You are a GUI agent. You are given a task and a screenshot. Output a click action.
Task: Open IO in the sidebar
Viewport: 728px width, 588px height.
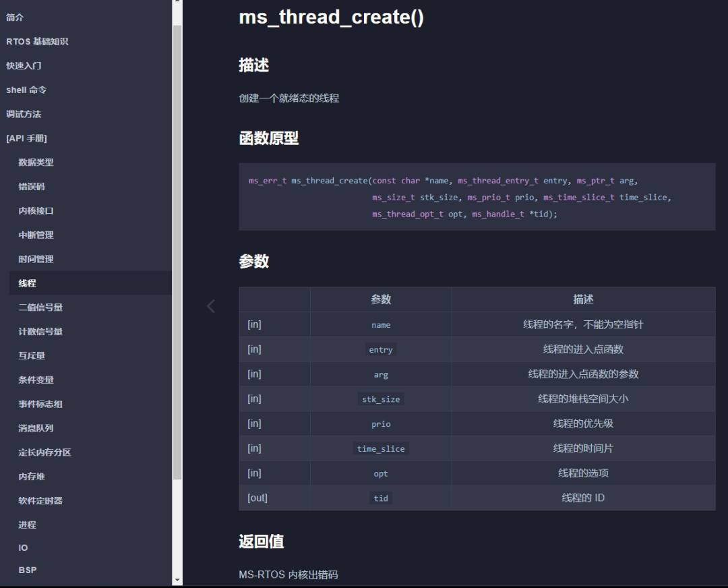23,548
